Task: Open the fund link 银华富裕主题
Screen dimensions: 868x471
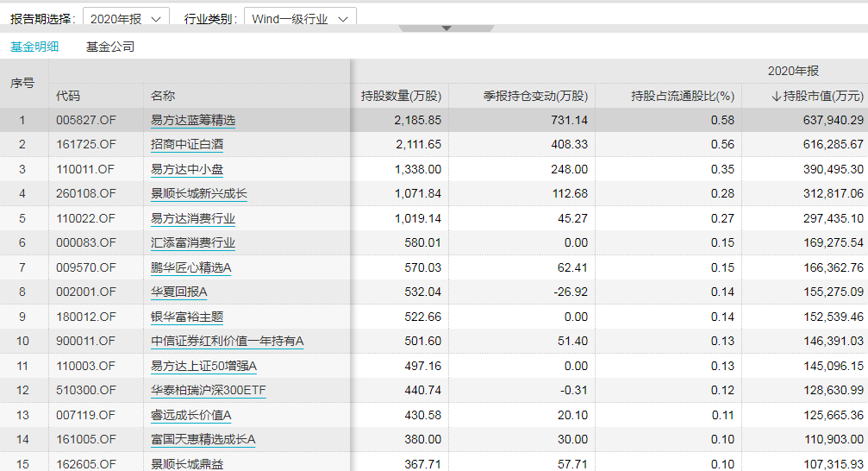Action: coord(187,317)
